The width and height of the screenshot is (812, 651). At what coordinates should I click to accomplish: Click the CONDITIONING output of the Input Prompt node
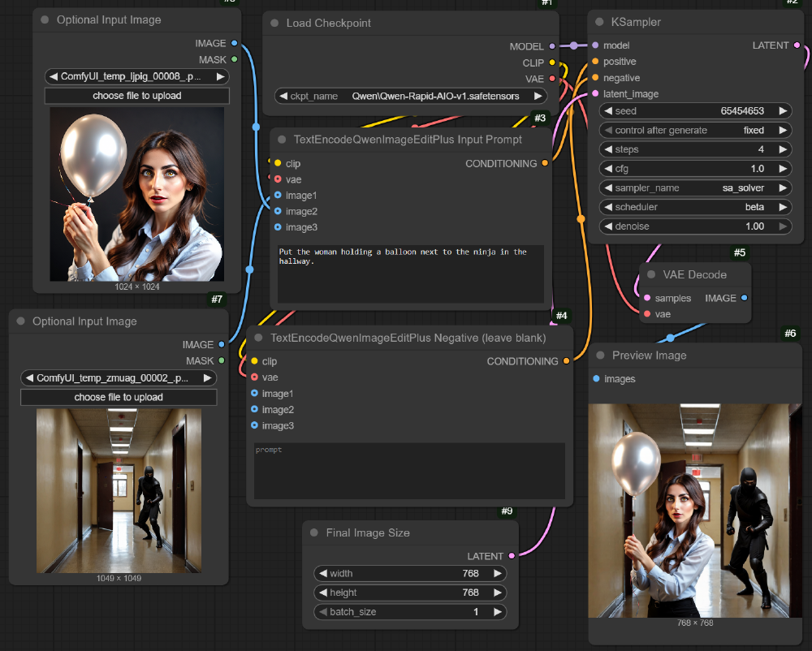[x=545, y=162]
